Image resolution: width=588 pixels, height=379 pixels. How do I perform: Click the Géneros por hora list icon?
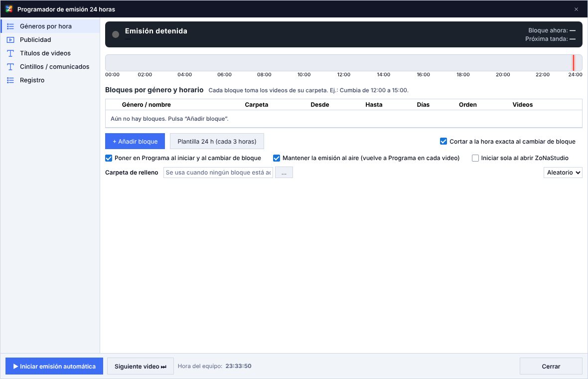point(10,26)
